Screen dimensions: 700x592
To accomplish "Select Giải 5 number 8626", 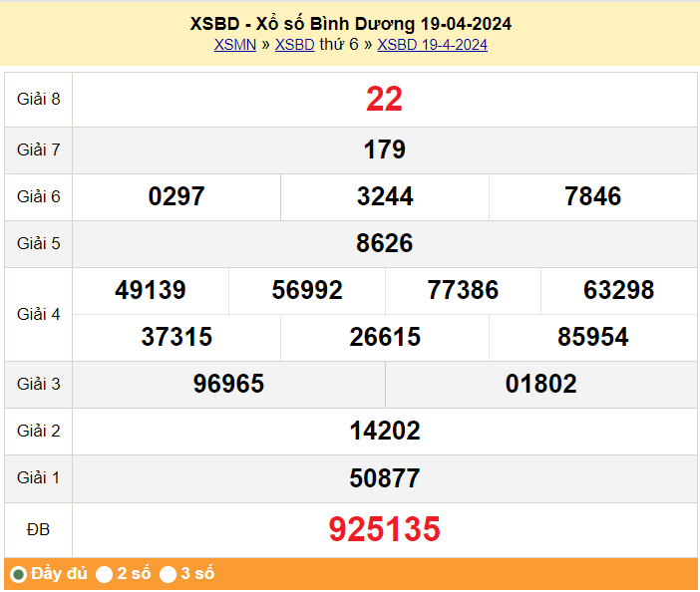I will click(384, 243).
